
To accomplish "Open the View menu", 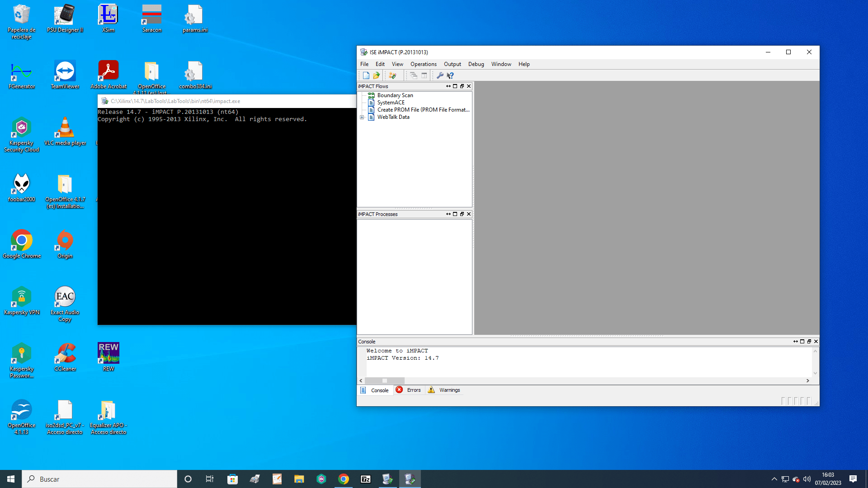I will (397, 64).
